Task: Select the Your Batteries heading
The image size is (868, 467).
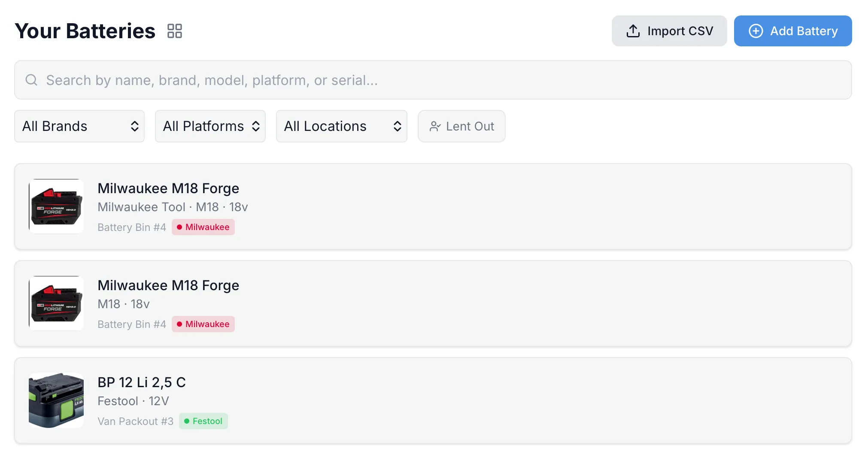Action: click(85, 30)
